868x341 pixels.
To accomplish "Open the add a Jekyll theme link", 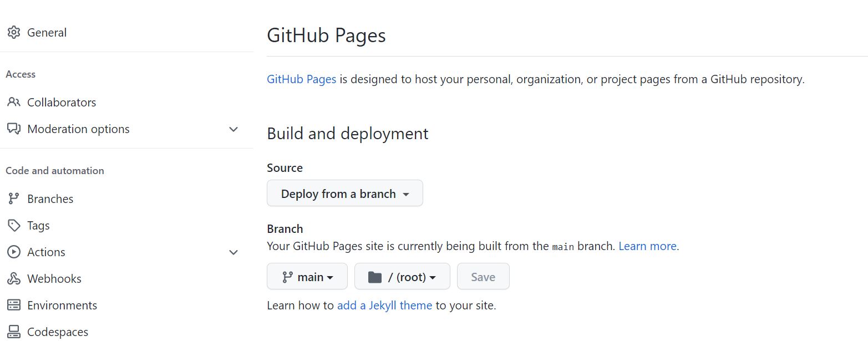I will click(384, 306).
